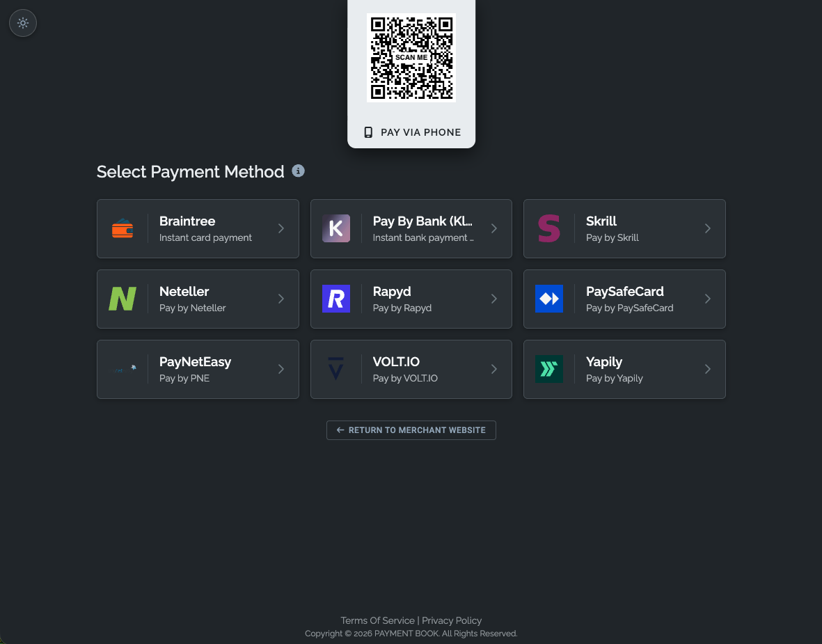The height and width of the screenshot is (644, 822).
Task: Click the Pay by Rapyd subtitle
Action: point(402,308)
